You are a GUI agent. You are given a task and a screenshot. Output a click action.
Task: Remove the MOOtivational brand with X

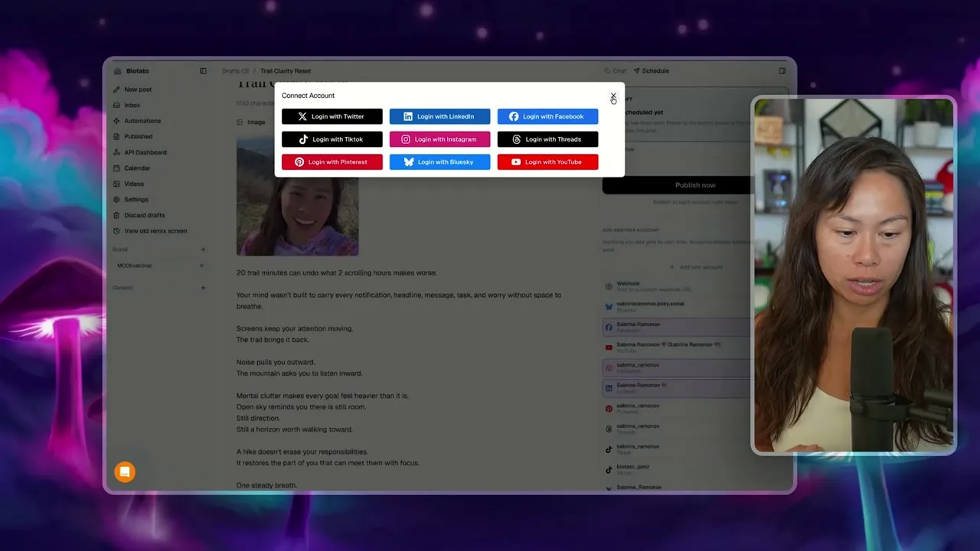(x=201, y=266)
